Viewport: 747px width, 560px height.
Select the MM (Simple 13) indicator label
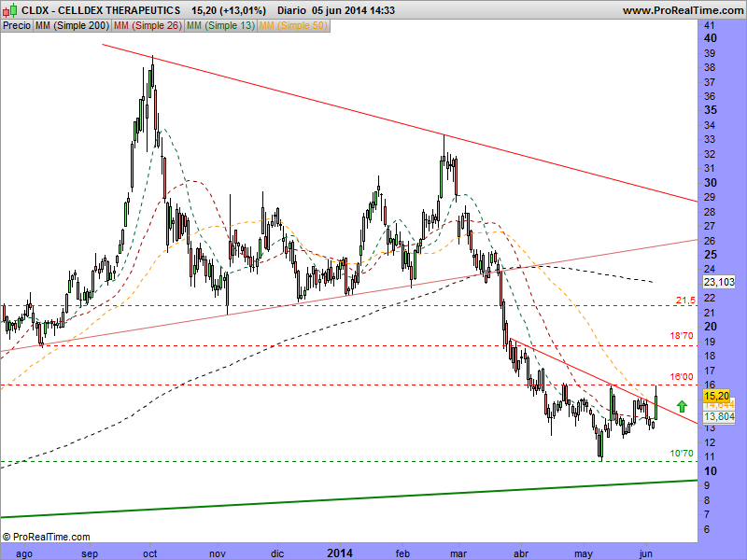220,26
